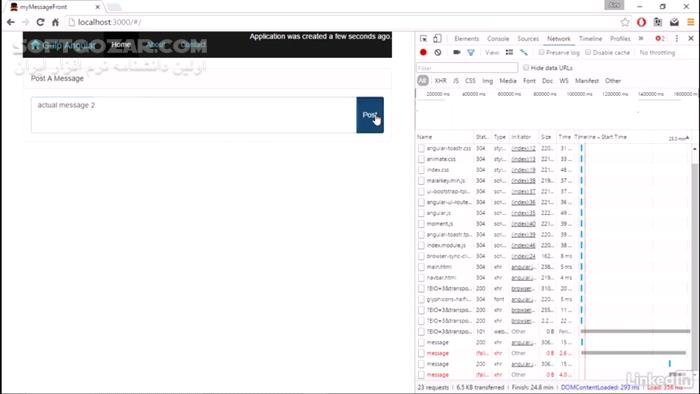This screenshot has height=394, width=700.
Task: Click the network Filter text box
Action: (467, 68)
